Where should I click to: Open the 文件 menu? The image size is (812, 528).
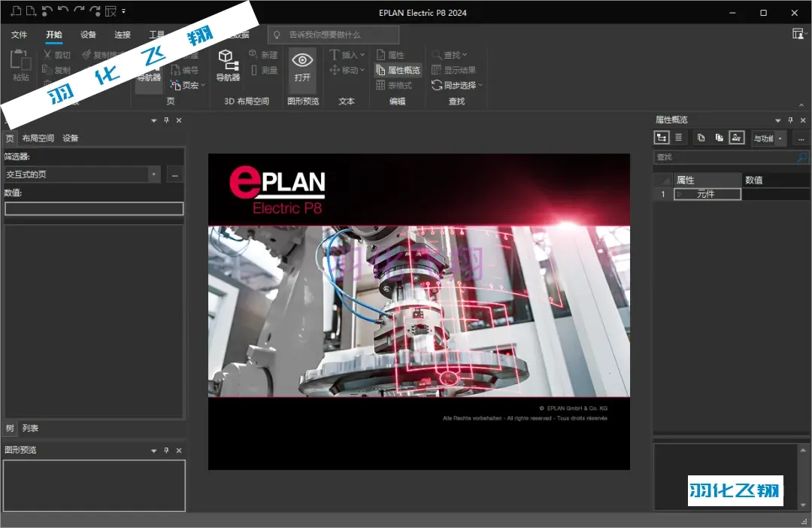click(19, 35)
